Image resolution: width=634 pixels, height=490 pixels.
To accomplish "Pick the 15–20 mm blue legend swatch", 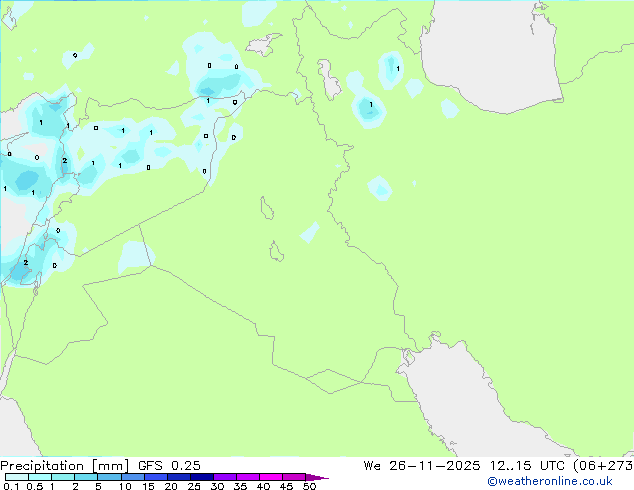I will pos(155,477).
